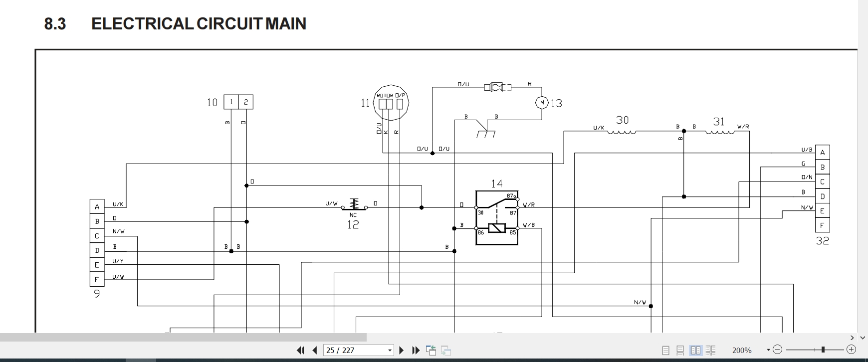
Task: Click connector 32 pin D
Action: [x=823, y=196]
